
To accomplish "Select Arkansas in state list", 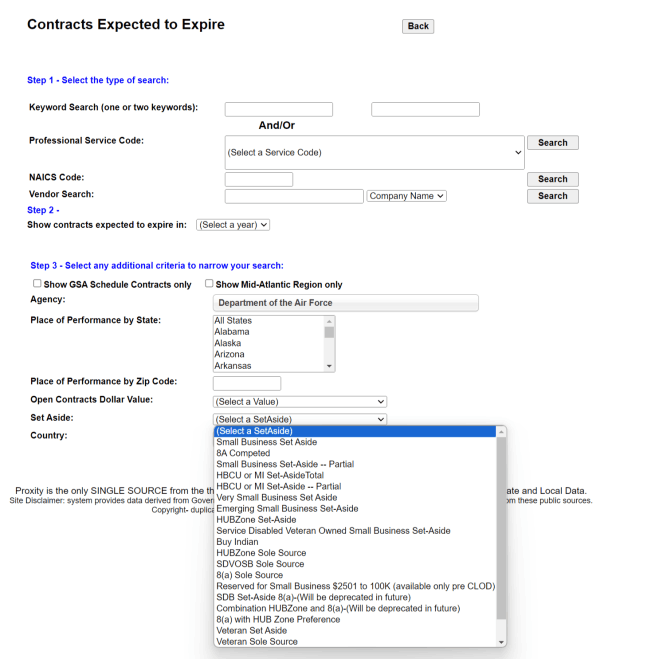I will 269,366.
